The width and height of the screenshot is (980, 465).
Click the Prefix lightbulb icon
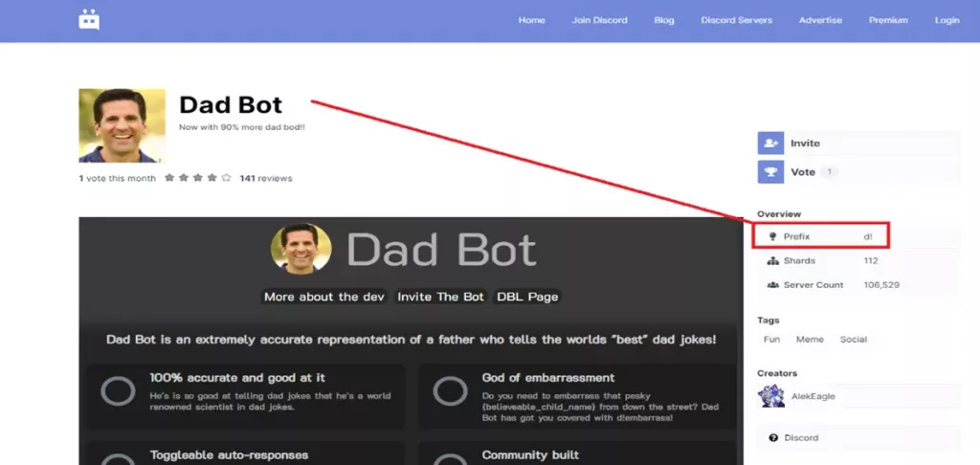[772, 237]
